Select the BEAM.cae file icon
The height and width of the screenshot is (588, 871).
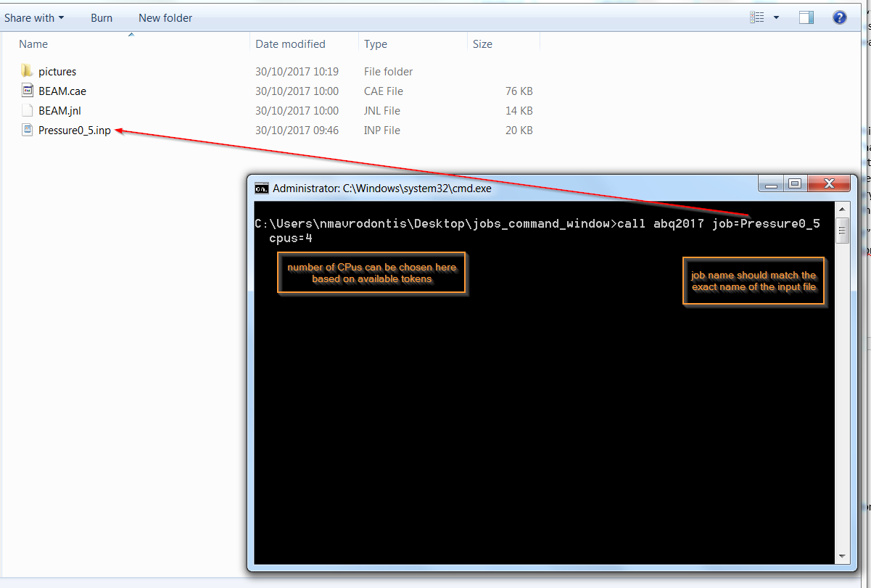click(x=28, y=91)
